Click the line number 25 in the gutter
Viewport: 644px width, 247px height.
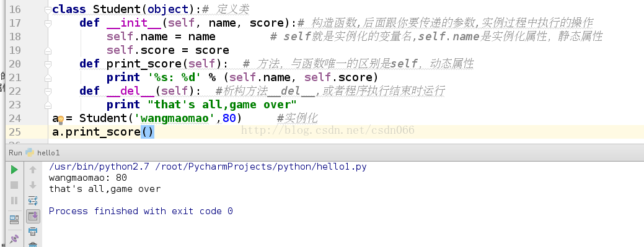click(x=15, y=132)
